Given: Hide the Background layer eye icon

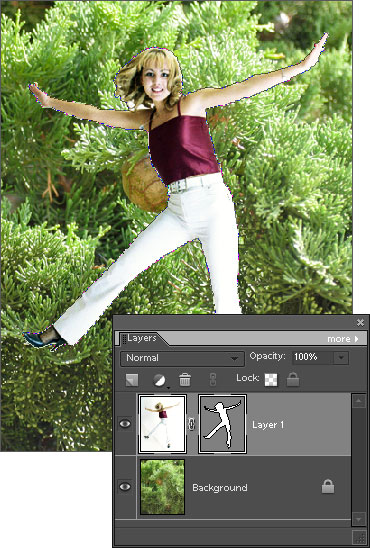Looking at the screenshot, I should coord(125,487).
